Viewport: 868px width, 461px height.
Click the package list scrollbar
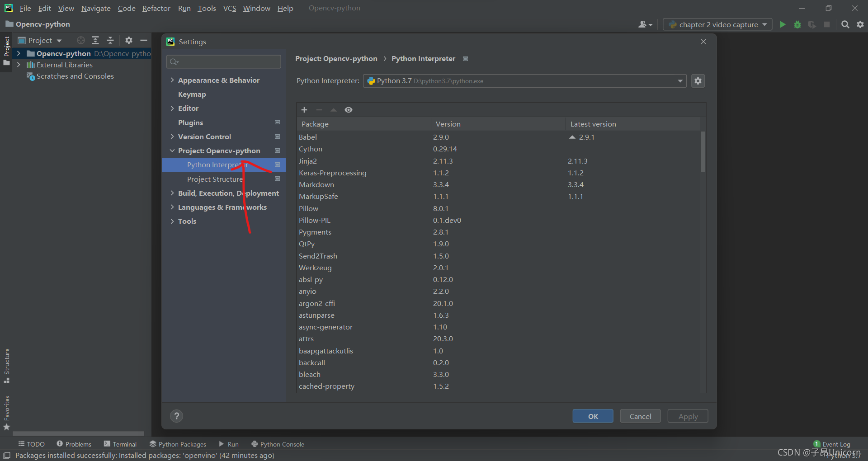[x=703, y=151]
